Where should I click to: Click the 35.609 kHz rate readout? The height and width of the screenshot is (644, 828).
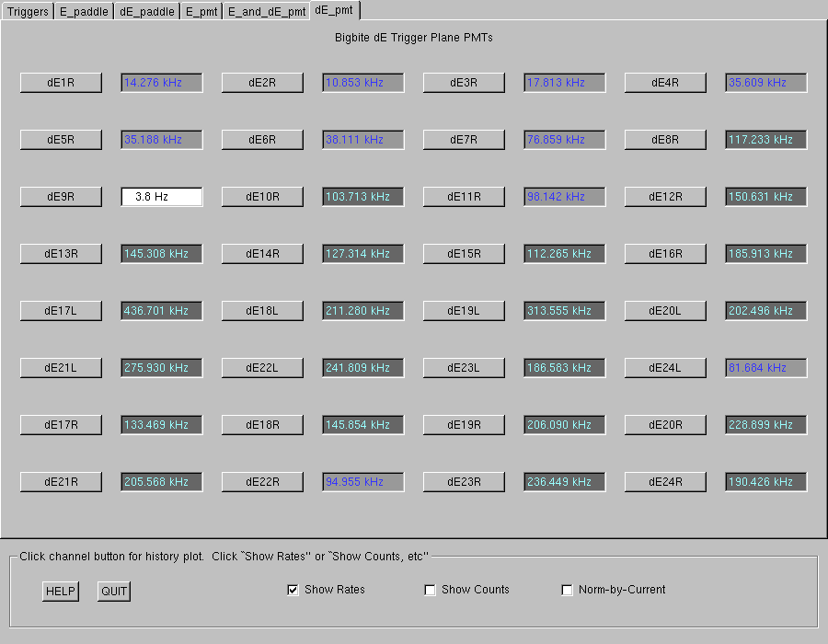(766, 83)
